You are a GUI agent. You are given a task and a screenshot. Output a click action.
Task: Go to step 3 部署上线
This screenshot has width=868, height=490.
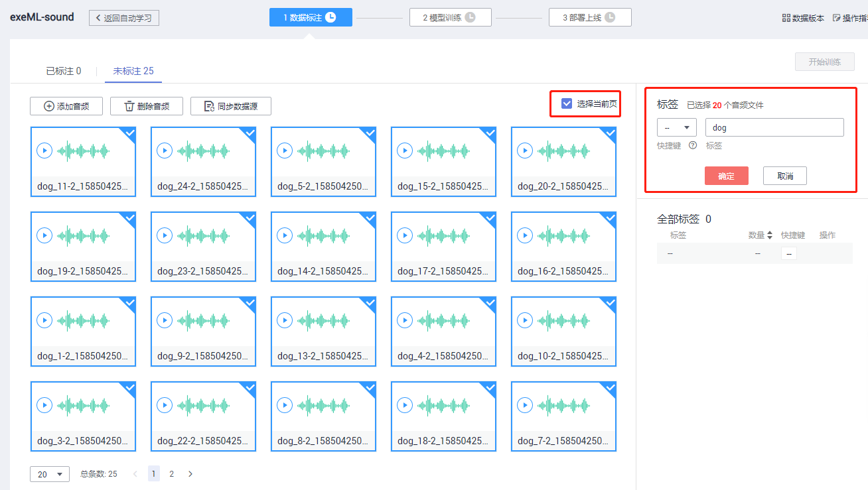(590, 17)
